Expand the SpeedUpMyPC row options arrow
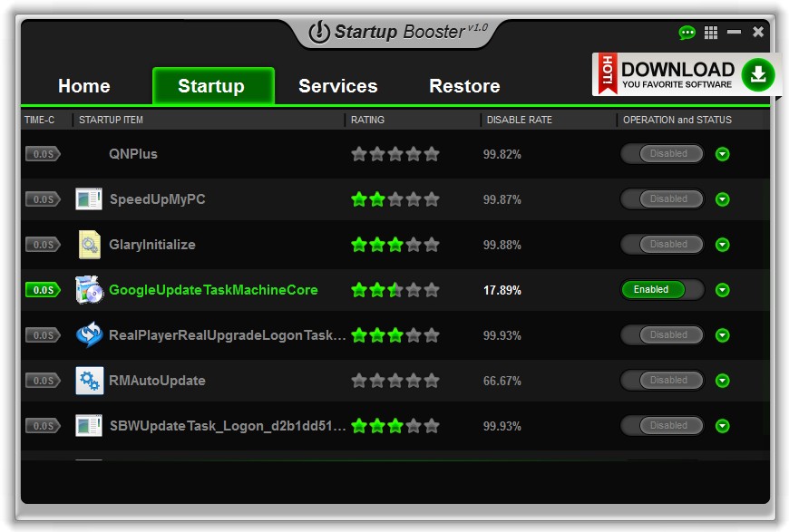 (x=723, y=199)
